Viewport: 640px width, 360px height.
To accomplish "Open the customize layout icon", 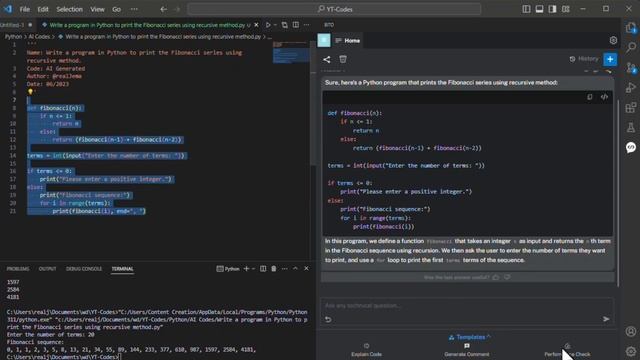I will pos(565,9).
